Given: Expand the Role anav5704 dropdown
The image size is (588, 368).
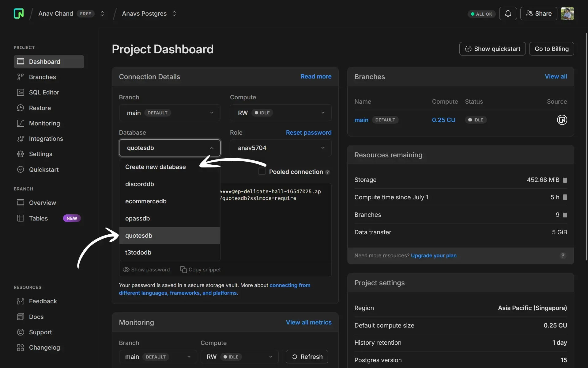Looking at the screenshot, I should tap(280, 148).
